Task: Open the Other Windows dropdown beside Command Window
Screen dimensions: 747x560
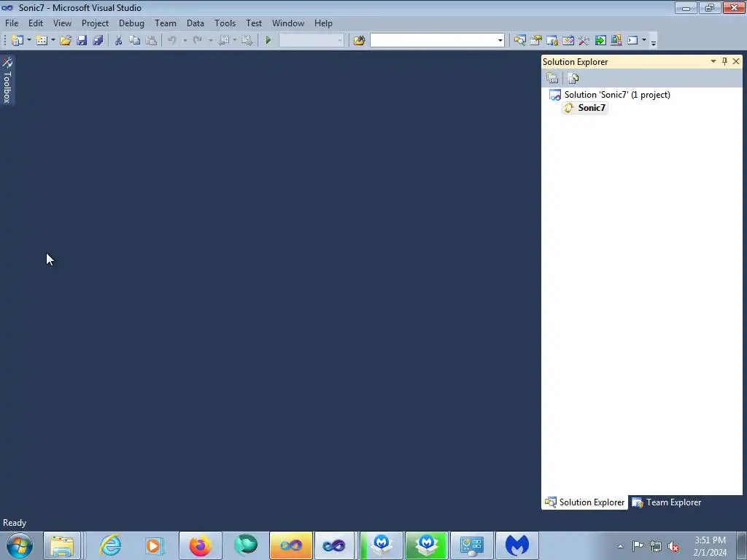Action: 643,41
